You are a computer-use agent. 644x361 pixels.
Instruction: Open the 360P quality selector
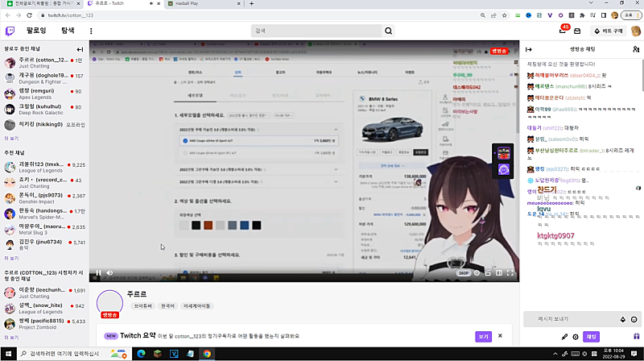(x=464, y=273)
